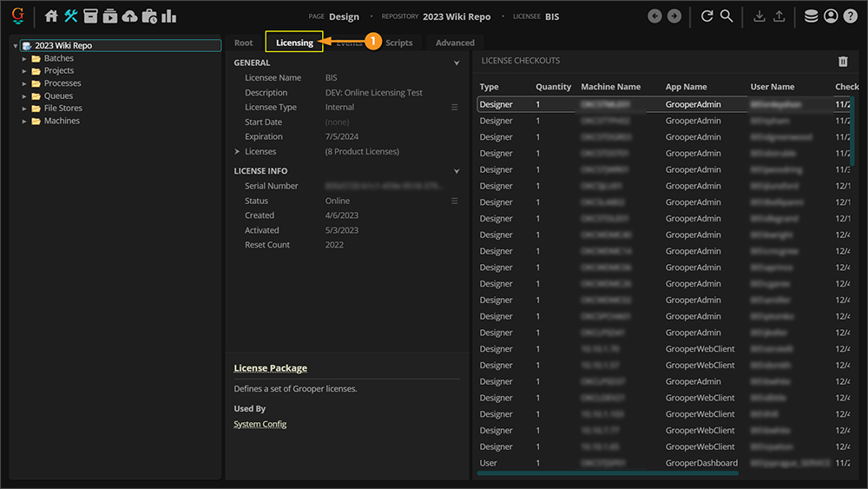The width and height of the screenshot is (868, 489).
Task: Expand the Batches tree node
Action: pyautogui.click(x=25, y=59)
